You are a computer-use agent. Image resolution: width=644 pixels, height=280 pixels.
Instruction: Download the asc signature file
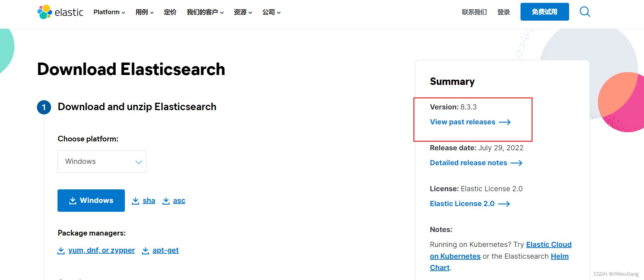click(x=179, y=201)
